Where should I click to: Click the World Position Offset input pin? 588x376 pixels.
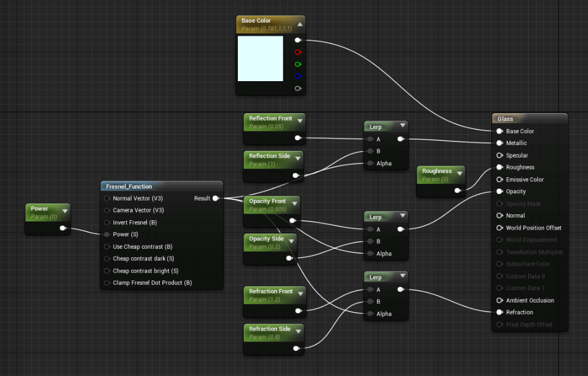coord(500,228)
